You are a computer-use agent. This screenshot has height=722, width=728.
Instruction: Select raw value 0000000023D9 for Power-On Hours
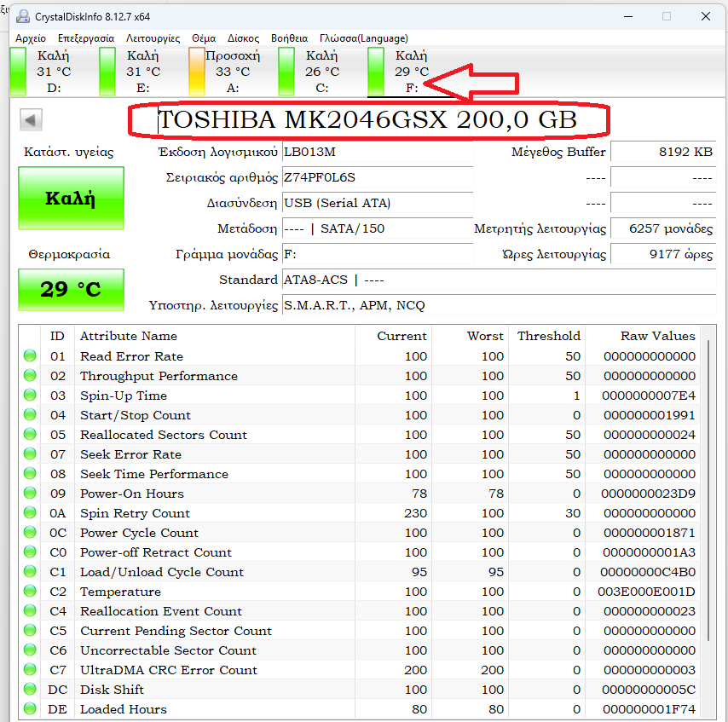click(648, 494)
